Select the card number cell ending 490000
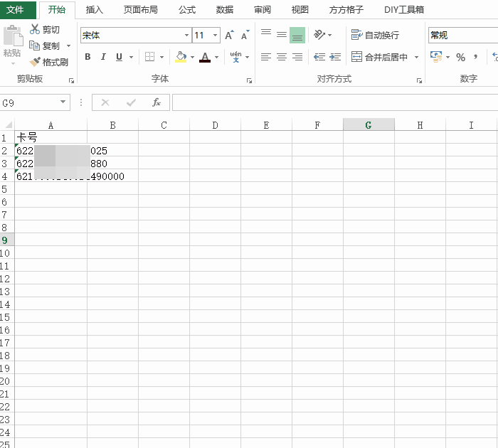This screenshot has width=498, height=448. pos(51,176)
